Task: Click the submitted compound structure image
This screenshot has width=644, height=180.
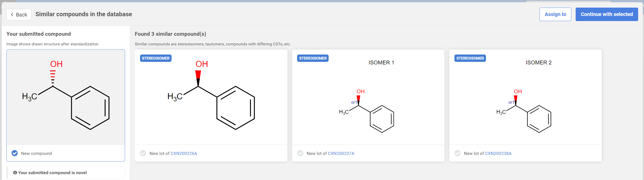Action: pos(66,98)
